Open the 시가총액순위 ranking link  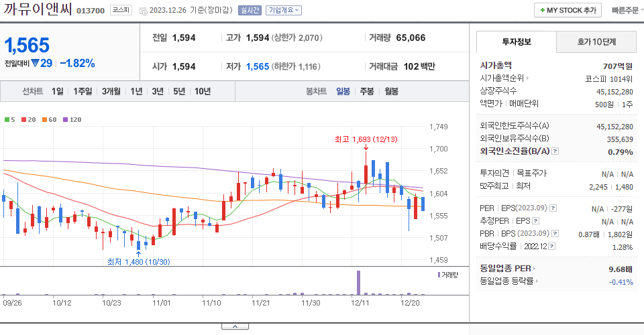click(x=504, y=78)
